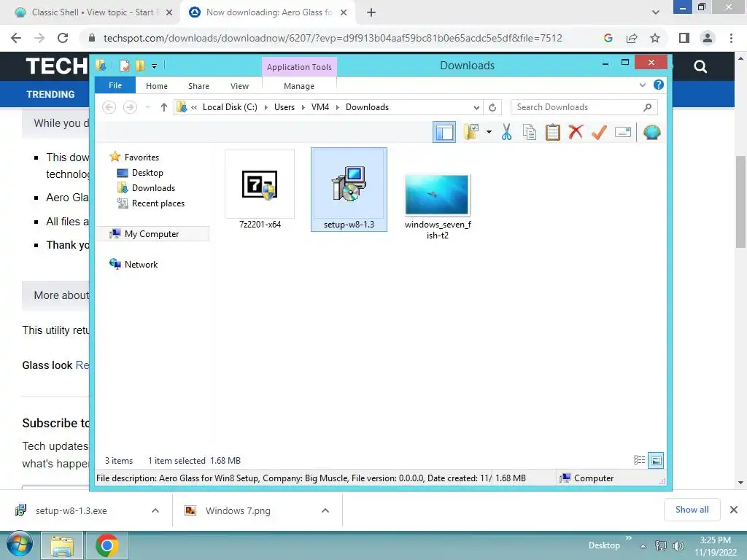The width and height of the screenshot is (747, 560).
Task: Toggle Chrome side panel icon
Action: 684,38
